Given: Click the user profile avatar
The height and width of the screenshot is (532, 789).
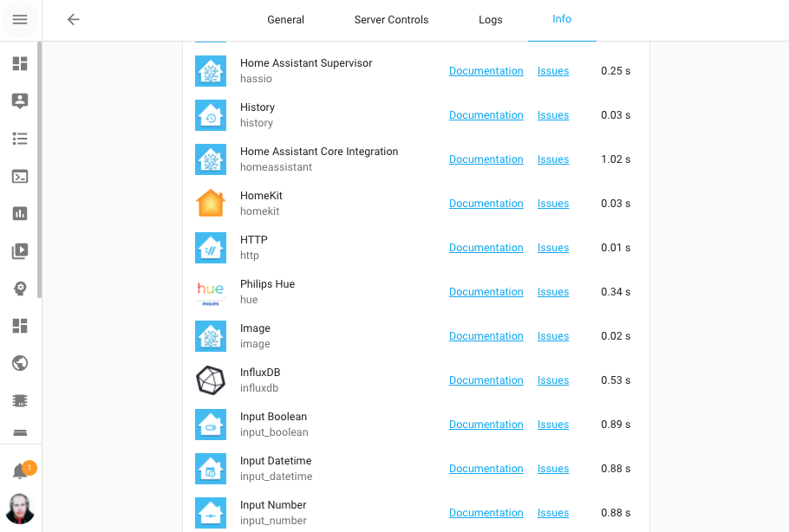Looking at the screenshot, I should (20, 509).
